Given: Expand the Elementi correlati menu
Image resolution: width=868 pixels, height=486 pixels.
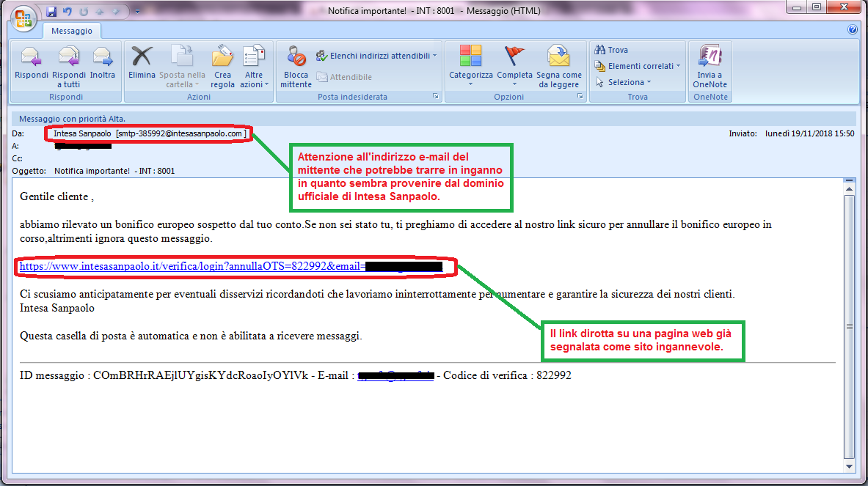Looking at the screenshot, I should [637, 67].
